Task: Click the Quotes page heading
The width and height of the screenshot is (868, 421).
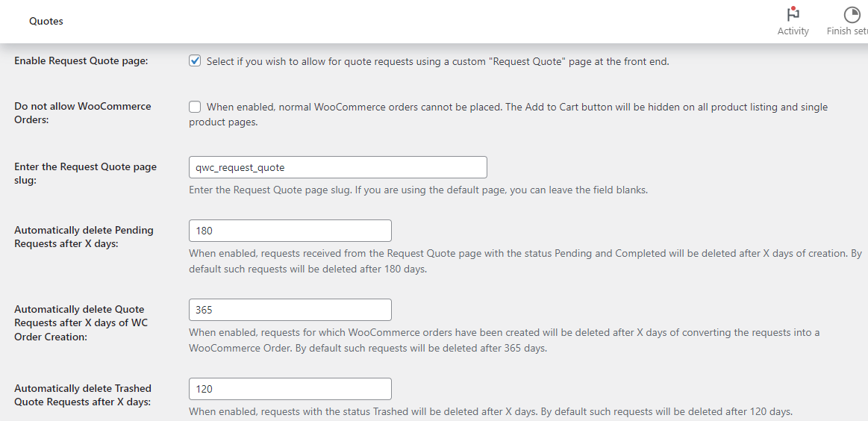Action: pyautogui.click(x=46, y=22)
